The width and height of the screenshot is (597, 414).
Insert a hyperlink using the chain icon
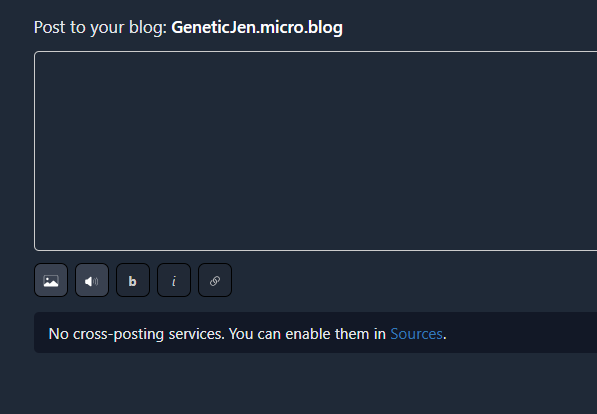pyautogui.click(x=215, y=280)
